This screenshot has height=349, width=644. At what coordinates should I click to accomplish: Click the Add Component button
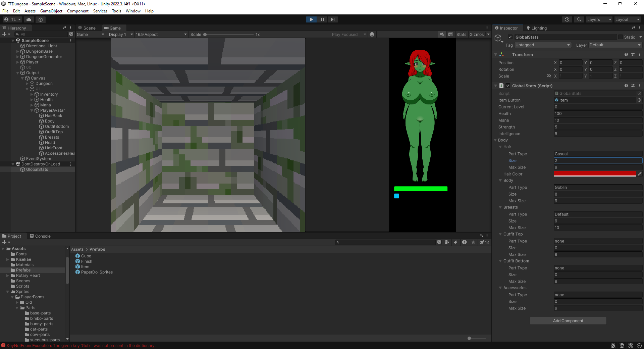point(568,321)
